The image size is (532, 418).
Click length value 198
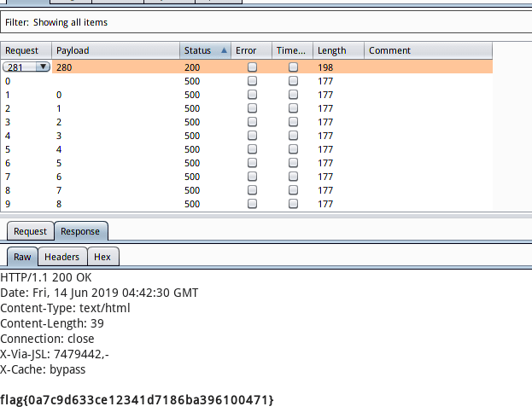325,67
